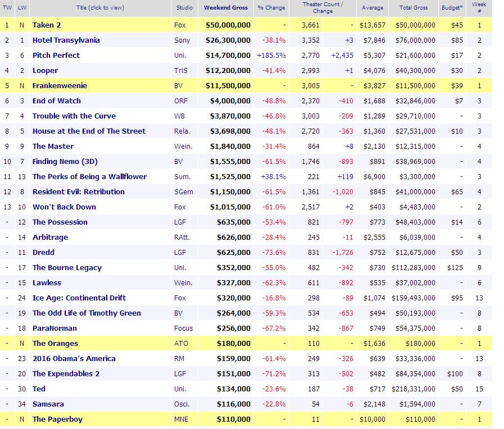Image resolution: width=504 pixels, height=429 pixels.
Task: Open House at the End of The Street
Action: point(89,131)
